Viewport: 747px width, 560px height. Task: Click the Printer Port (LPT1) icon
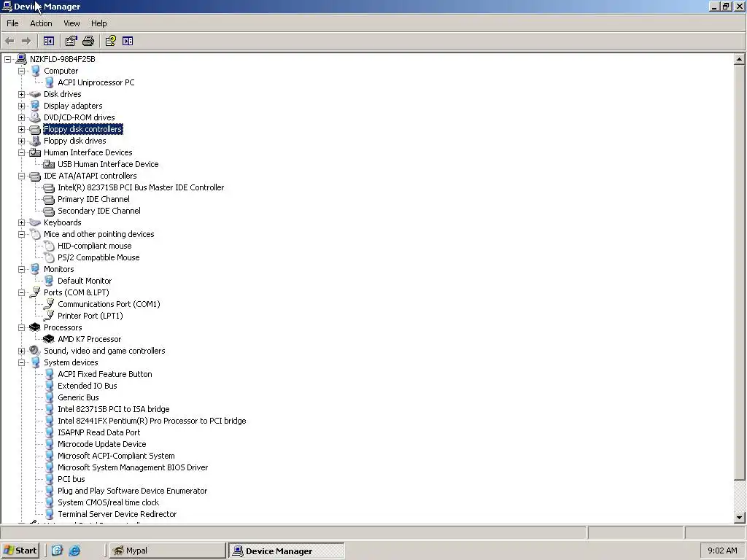49,316
